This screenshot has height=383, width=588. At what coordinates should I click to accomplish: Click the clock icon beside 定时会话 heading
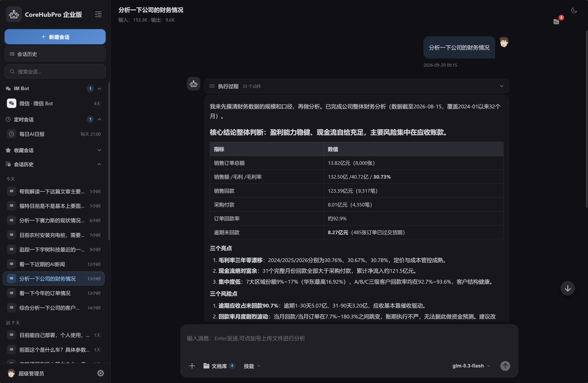tap(8, 119)
